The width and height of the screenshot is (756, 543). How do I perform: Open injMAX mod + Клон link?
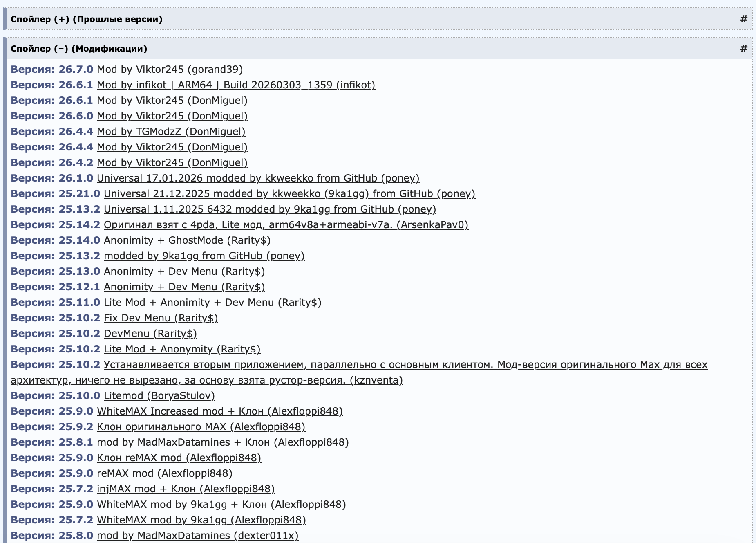(186, 489)
